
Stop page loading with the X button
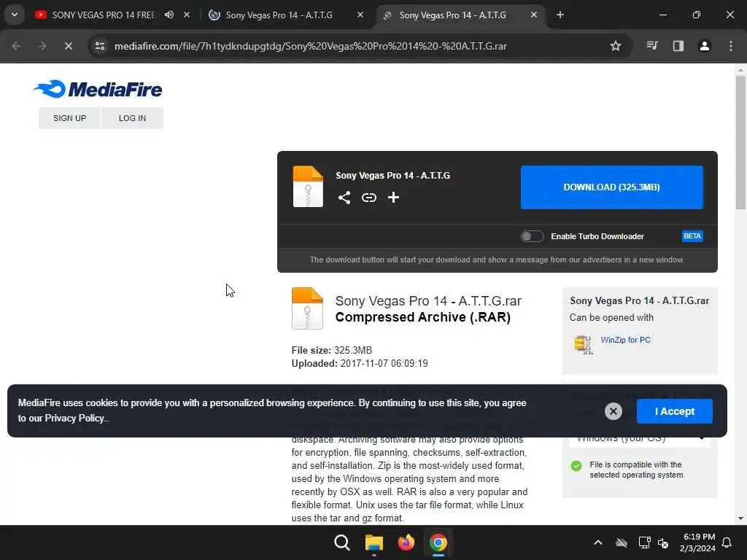click(x=68, y=46)
